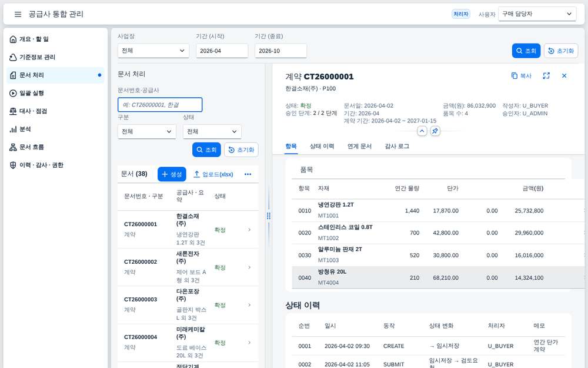
Task: Open 기준정보 관리 in sidebar
Action: tap(55, 57)
